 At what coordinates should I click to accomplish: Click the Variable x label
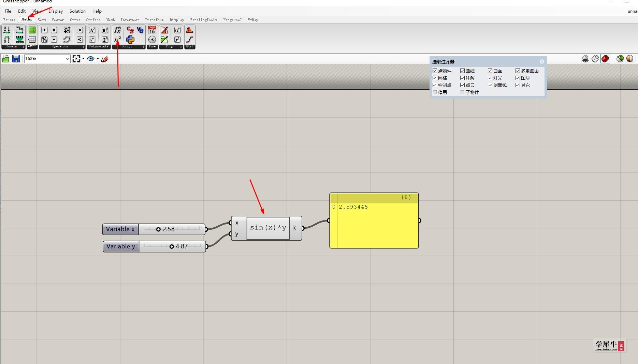[x=120, y=229]
